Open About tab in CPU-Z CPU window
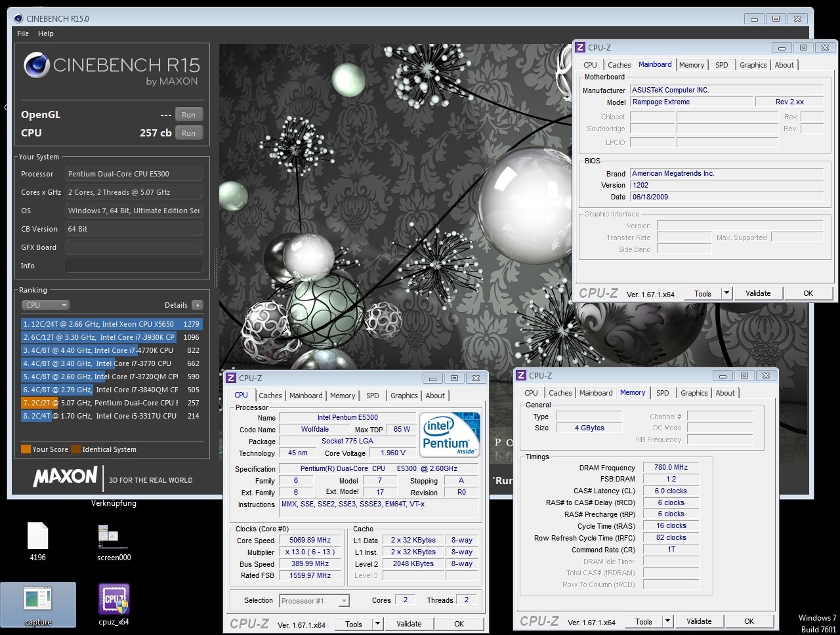The height and width of the screenshot is (635, 840). [x=435, y=396]
